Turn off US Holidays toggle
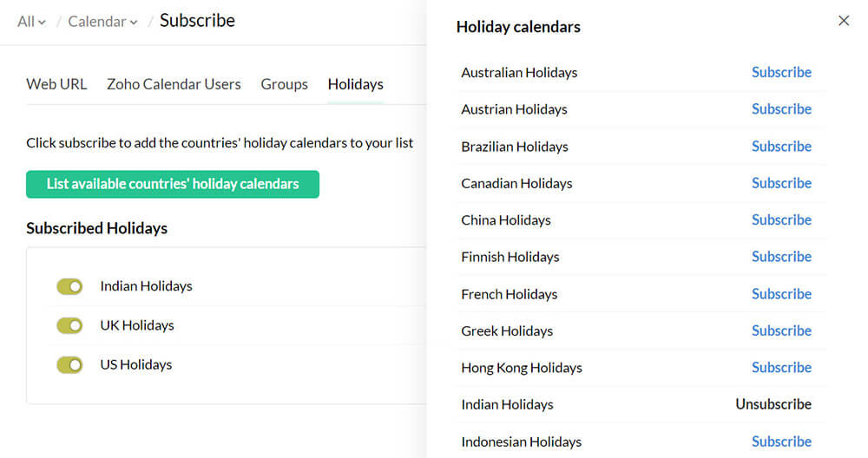Screen dimensions: 868x458 point(69,365)
